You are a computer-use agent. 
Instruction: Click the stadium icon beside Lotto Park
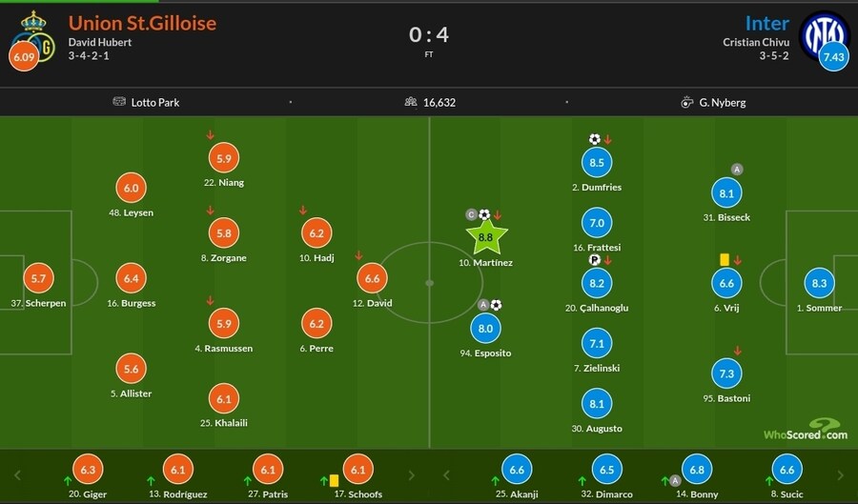(x=119, y=102)
